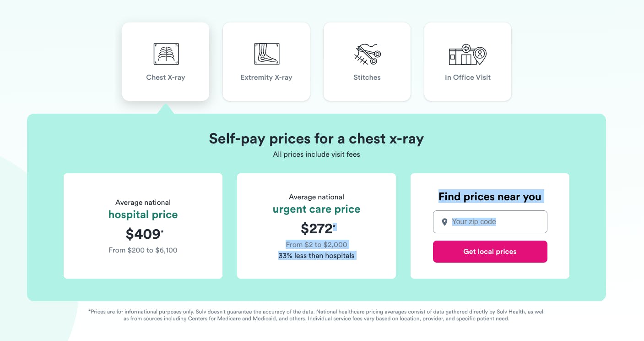The width and height of the screenshot is (644, 341).
Task: Click the $409 hospital price figure
Action: pos(143,234)
